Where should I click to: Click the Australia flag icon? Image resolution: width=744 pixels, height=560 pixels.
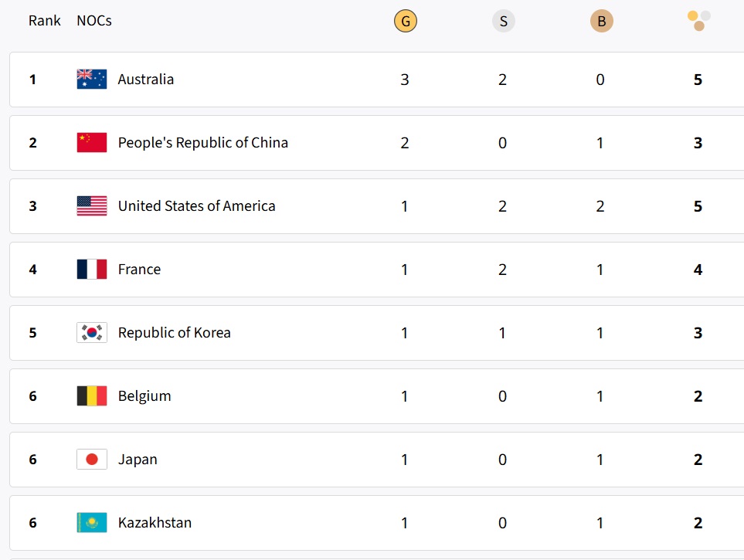pyautogui.click(x=92, y=80)
